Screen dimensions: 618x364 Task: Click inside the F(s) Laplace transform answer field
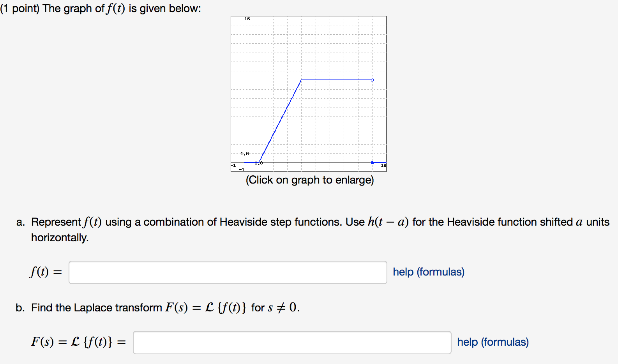[x=292, y=342]
